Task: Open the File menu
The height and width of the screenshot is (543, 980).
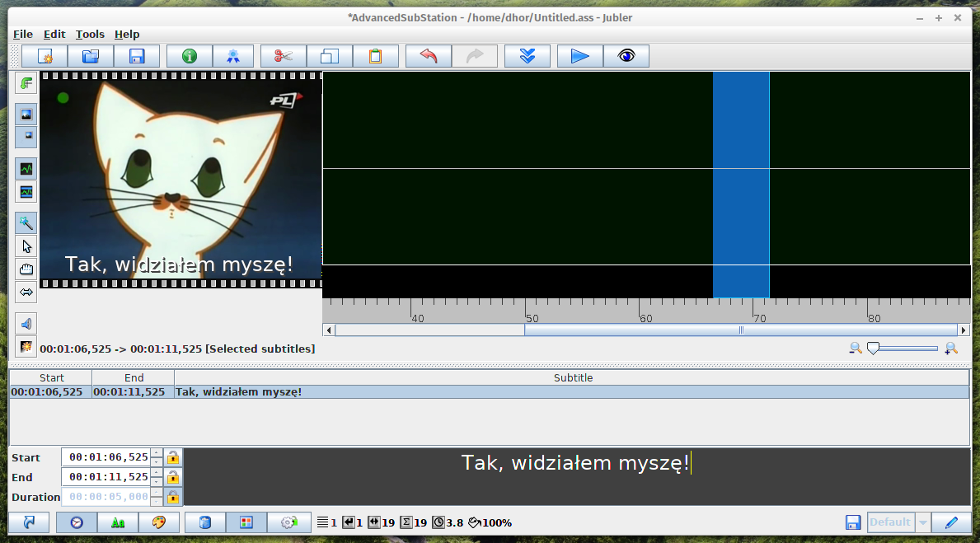Action: [23, 35]
